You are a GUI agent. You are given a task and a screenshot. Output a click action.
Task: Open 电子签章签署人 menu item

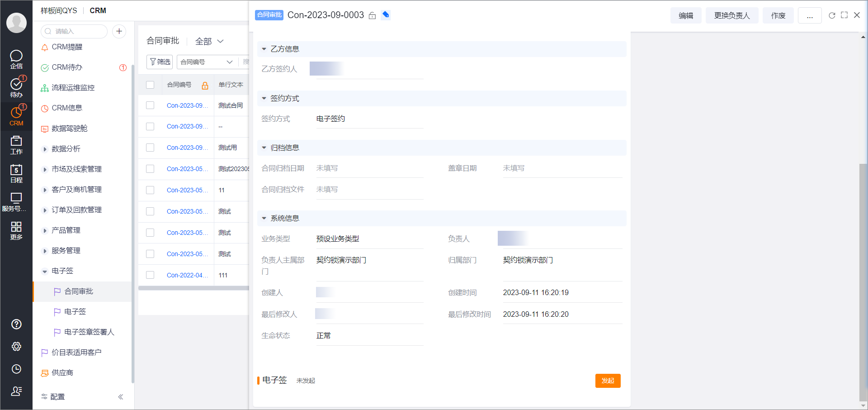(x=89, y=332)
